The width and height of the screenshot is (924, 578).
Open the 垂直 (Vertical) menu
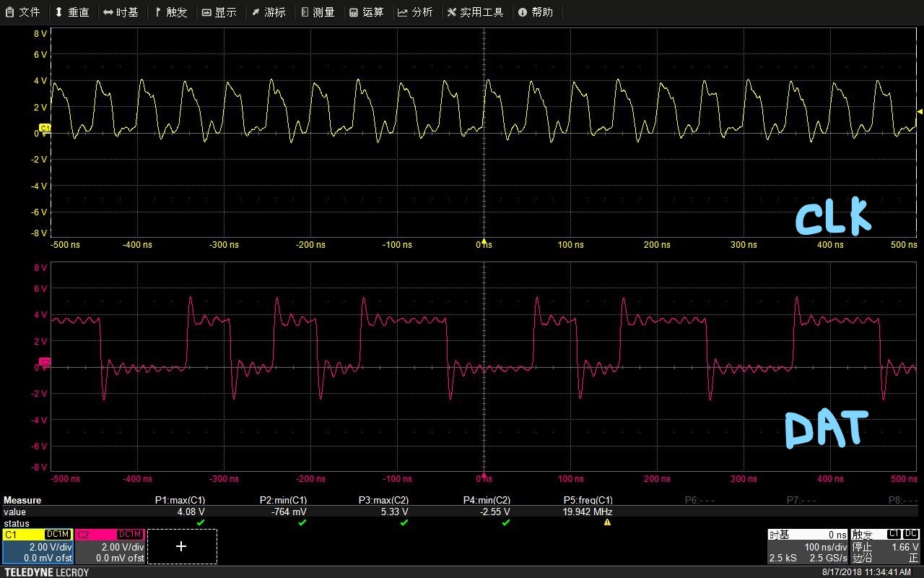(x=72, y=12)
